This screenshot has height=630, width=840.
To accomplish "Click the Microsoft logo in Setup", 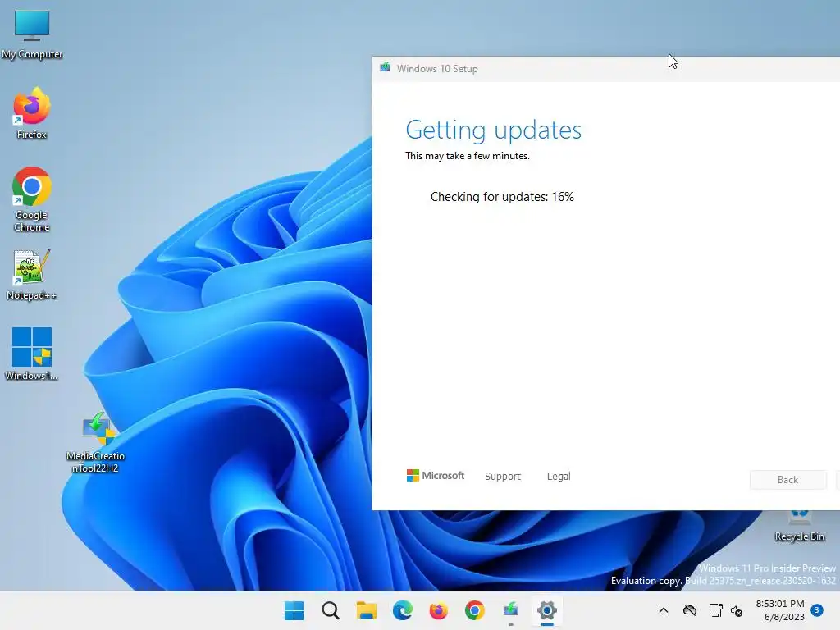I will click(436, 476).
